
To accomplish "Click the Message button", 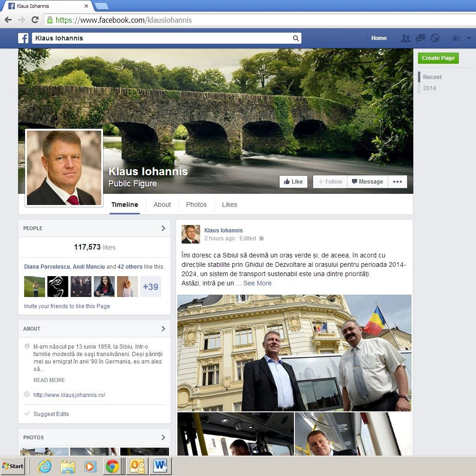I will pyautogui.click(x=367, y=182).
